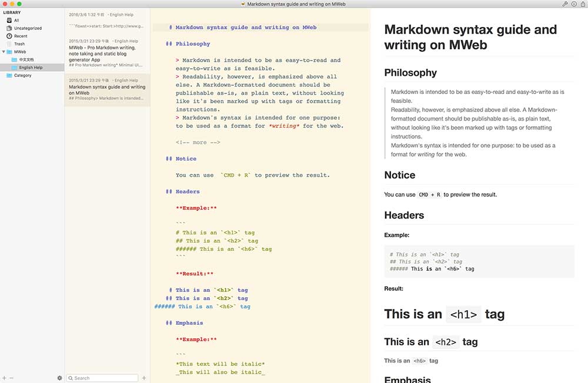Collapse the MWeb folder disclosure triangle
The image size is (588, 383).
[x=4, y=52]
